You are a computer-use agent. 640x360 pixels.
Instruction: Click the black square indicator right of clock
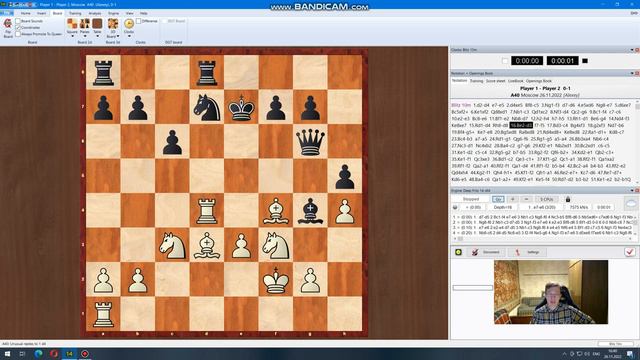pyautogui.click(x=585, y=61)
